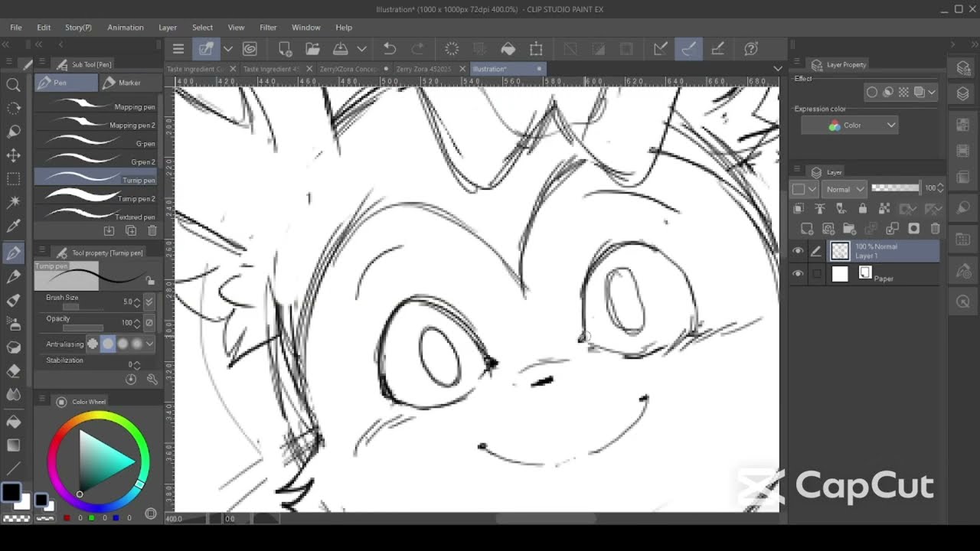Open the Anti-aliasing expand chevron

(149, 344)
